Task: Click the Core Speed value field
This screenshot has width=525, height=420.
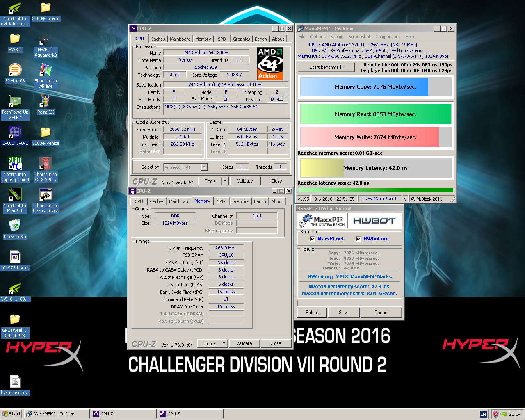Action: 183,129
